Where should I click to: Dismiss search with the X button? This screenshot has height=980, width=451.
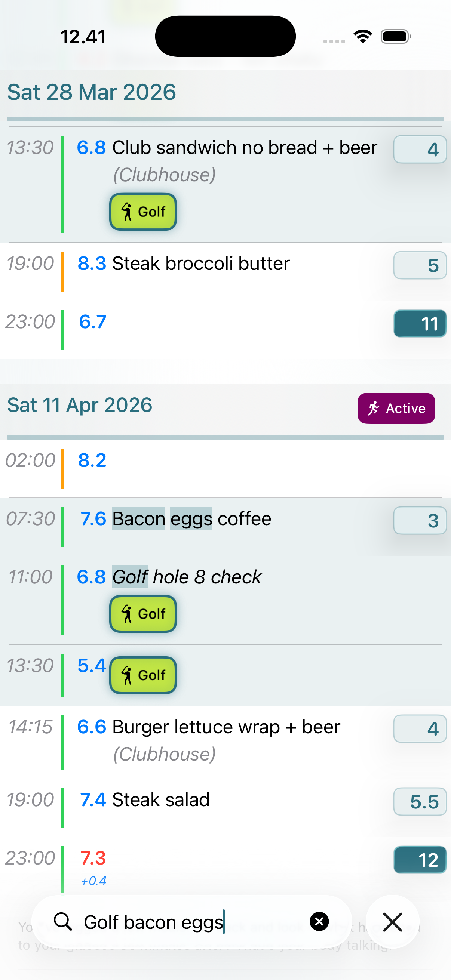[392, 922]
